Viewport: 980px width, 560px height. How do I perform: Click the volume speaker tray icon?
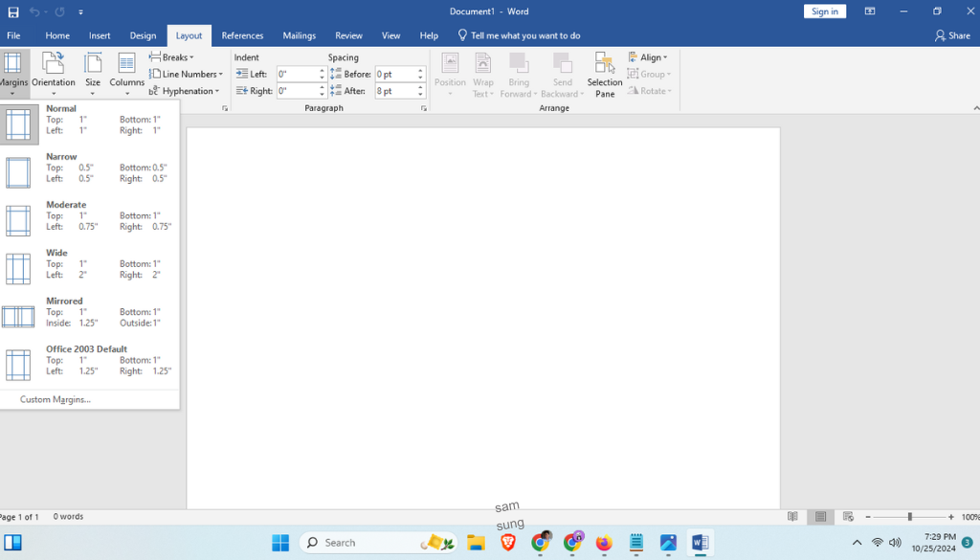895,543
